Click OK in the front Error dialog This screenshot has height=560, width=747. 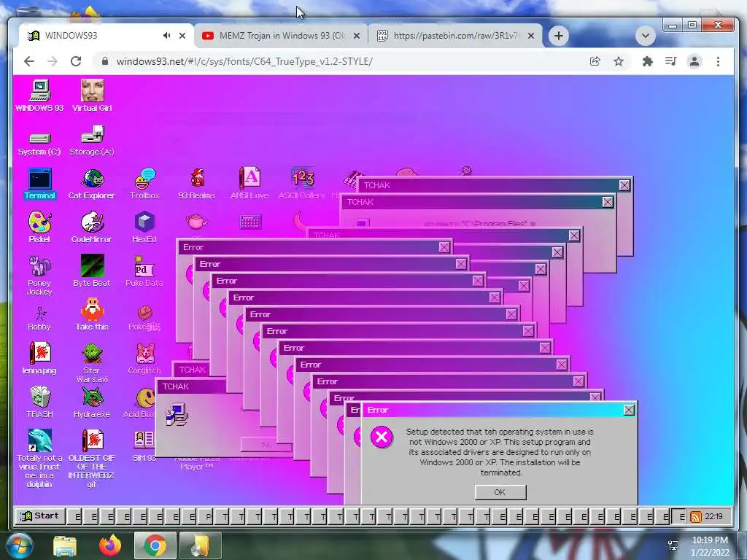pos(500,492)
